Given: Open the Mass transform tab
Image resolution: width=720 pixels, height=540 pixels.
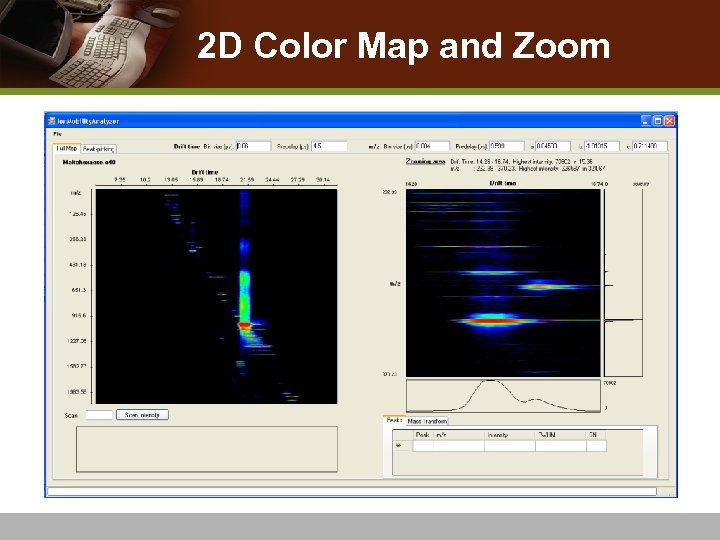Looking at the screenshot, I should [x=427, y=421].
